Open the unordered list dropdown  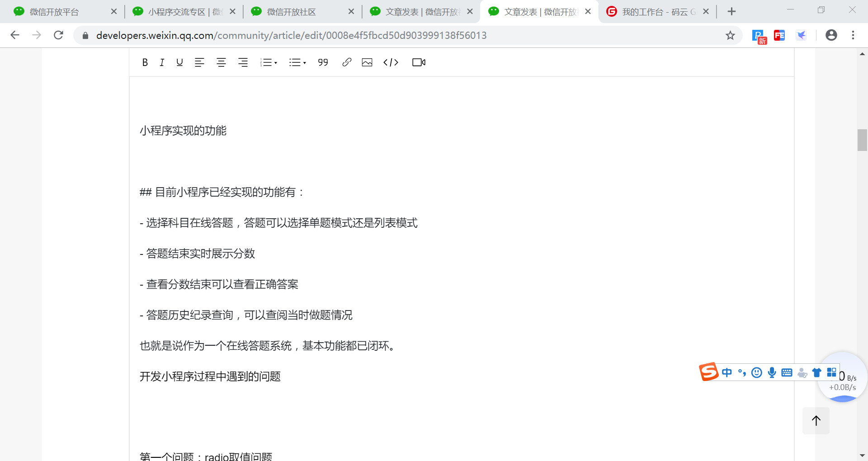(x=297, y=62)
